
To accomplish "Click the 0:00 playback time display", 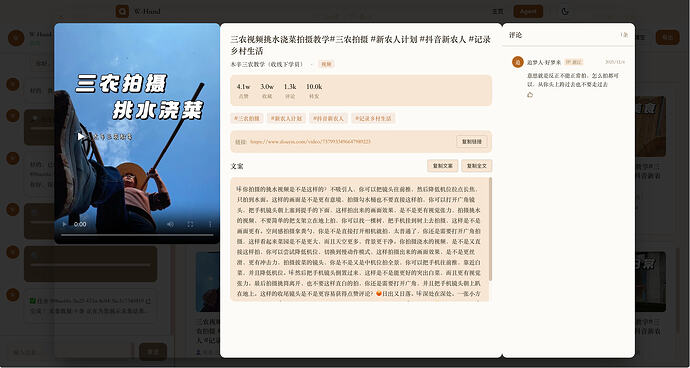I will 80,224.
